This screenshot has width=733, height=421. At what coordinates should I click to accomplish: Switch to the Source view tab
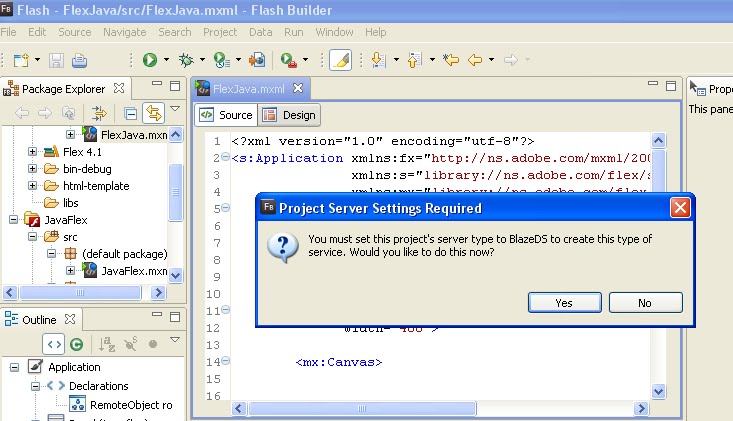coord(226,115)
